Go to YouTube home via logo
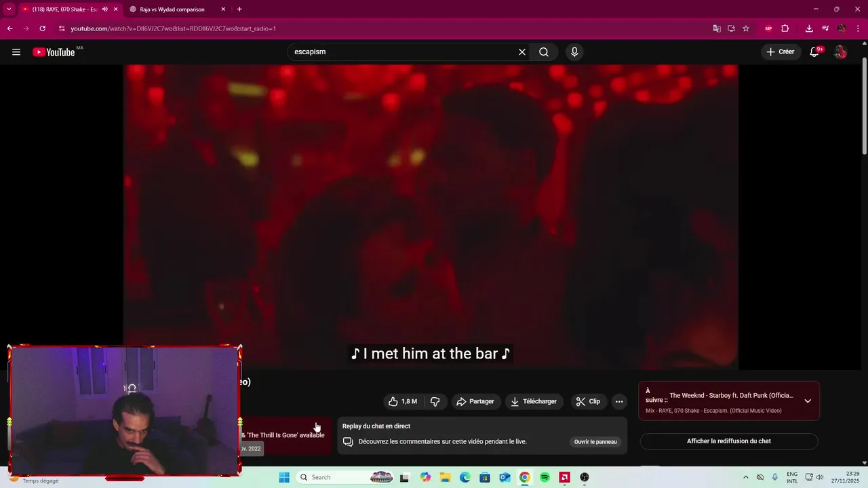 [54, 52]
